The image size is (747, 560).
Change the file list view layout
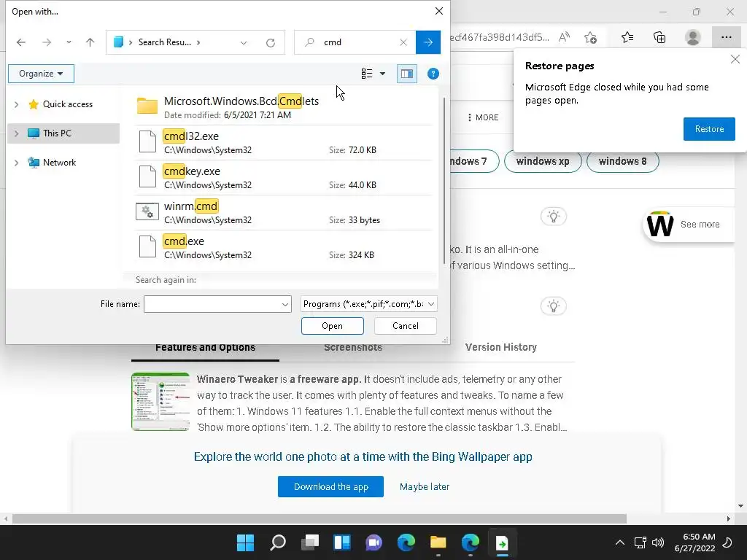pos(367,74)
